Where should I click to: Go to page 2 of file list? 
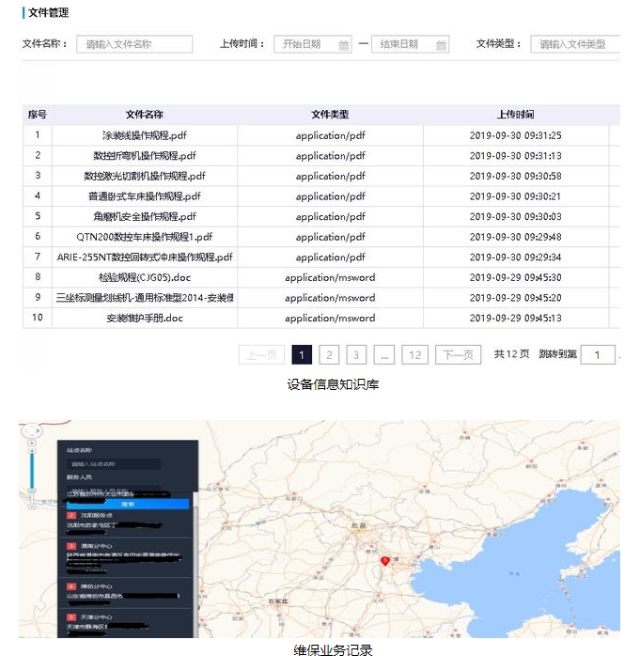click(x=328, y=355)
